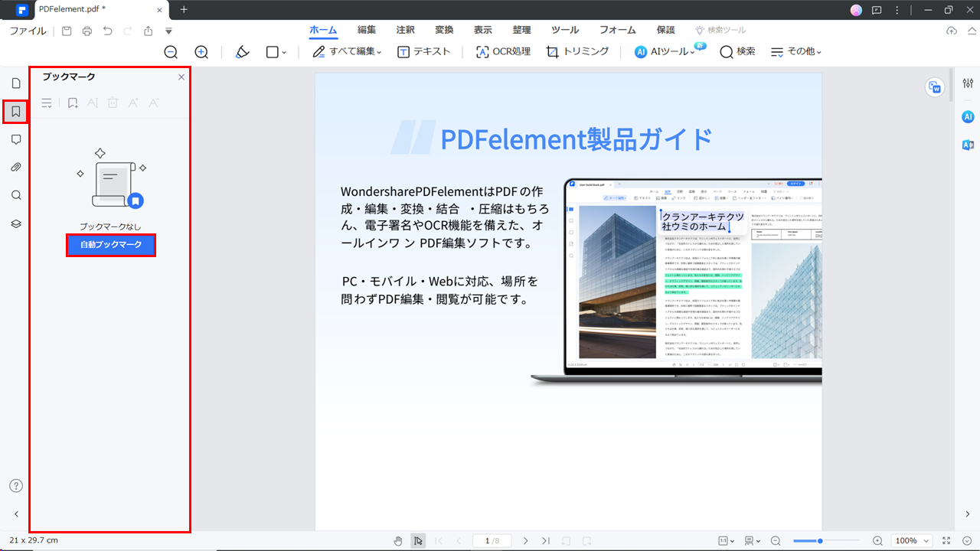Viewport: 980px width, 551px height.
Task: Switch to the 整理 tab
Action: (x=521, y=30)
